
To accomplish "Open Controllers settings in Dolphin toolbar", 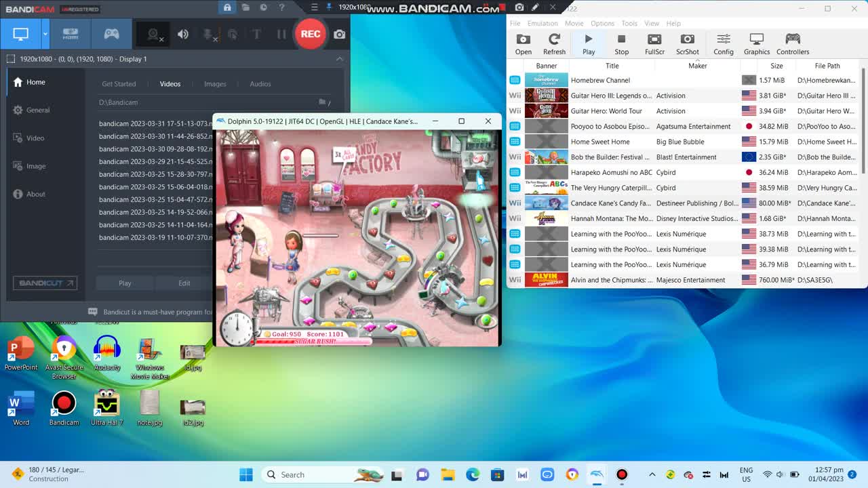I will pos(793,44).
